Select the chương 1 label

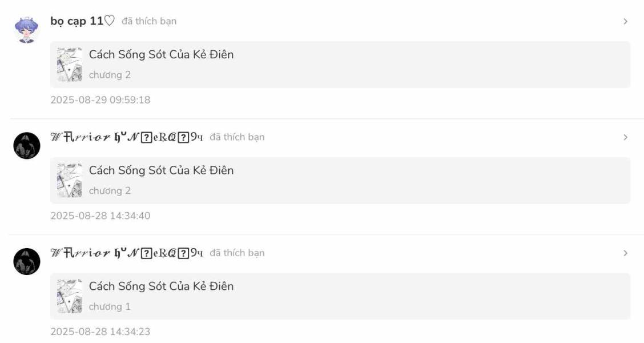(x=110, y=306)
